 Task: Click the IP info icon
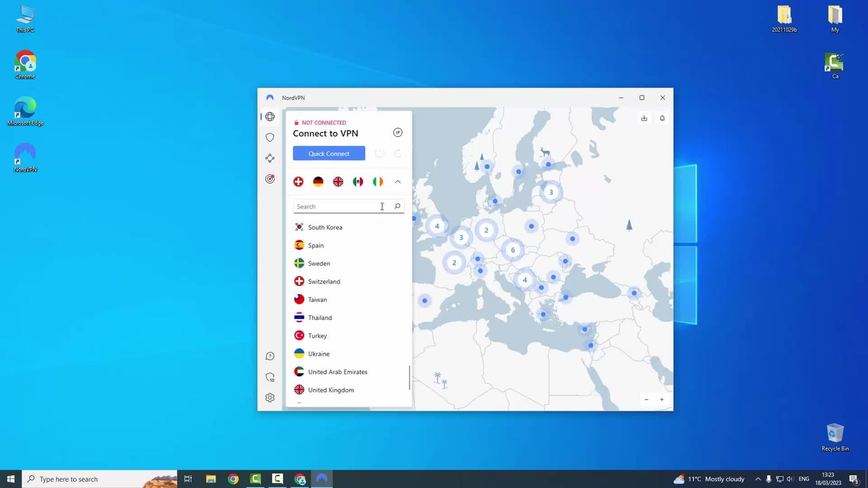[x=398, y=133]
